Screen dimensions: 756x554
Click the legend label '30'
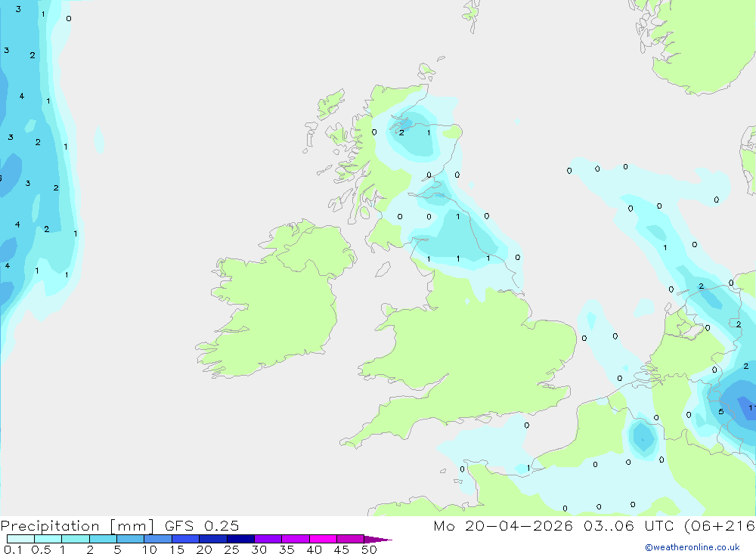[x=259, y=549]
